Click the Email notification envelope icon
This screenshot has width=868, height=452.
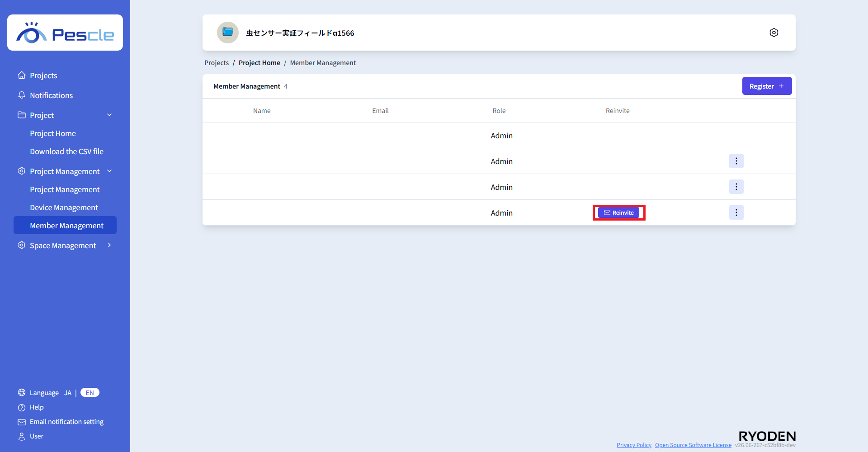click(x=22, y=422)
